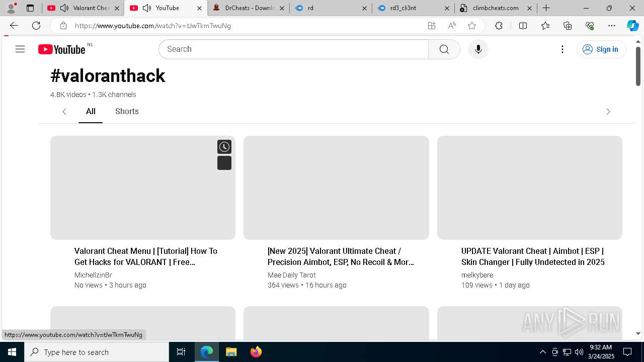Screen dimensions: 644x362
Task: Open YouTube settings three-dot menu
Action: point(562,49)
